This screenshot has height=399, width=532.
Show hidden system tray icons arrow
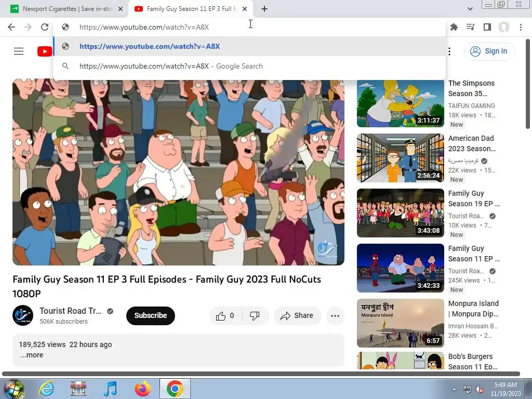click(454, 390)
